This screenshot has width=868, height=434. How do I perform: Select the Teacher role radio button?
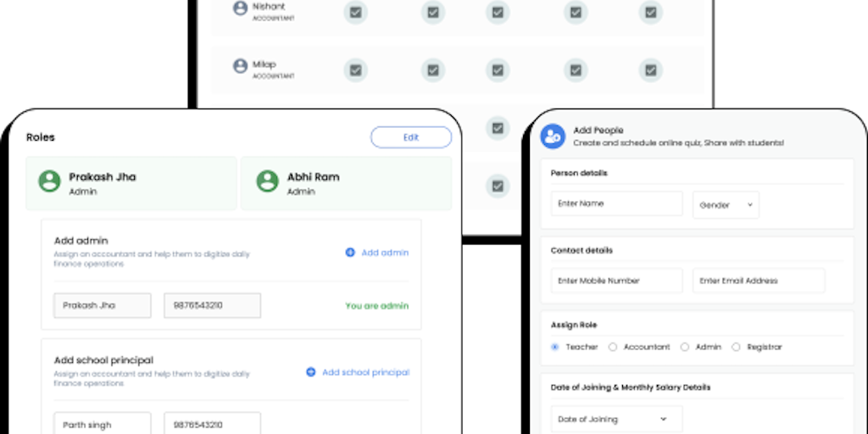554,347
